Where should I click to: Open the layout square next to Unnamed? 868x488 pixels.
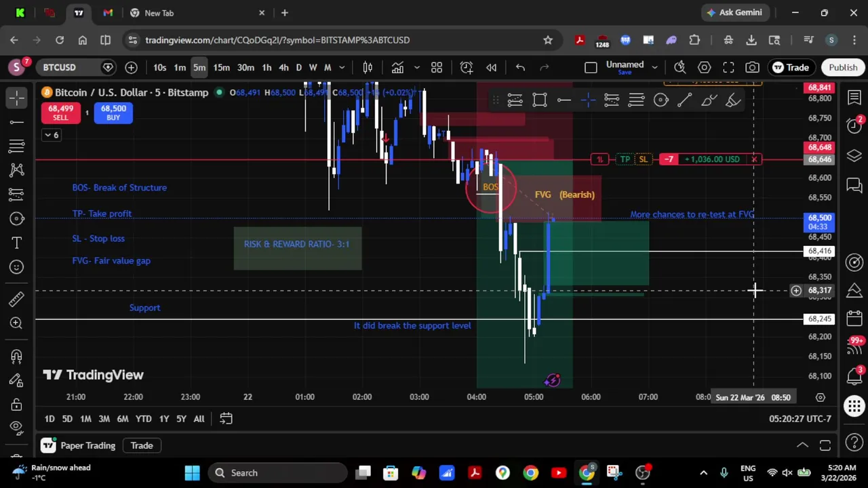pyautogui.click(x=591, y=67)
